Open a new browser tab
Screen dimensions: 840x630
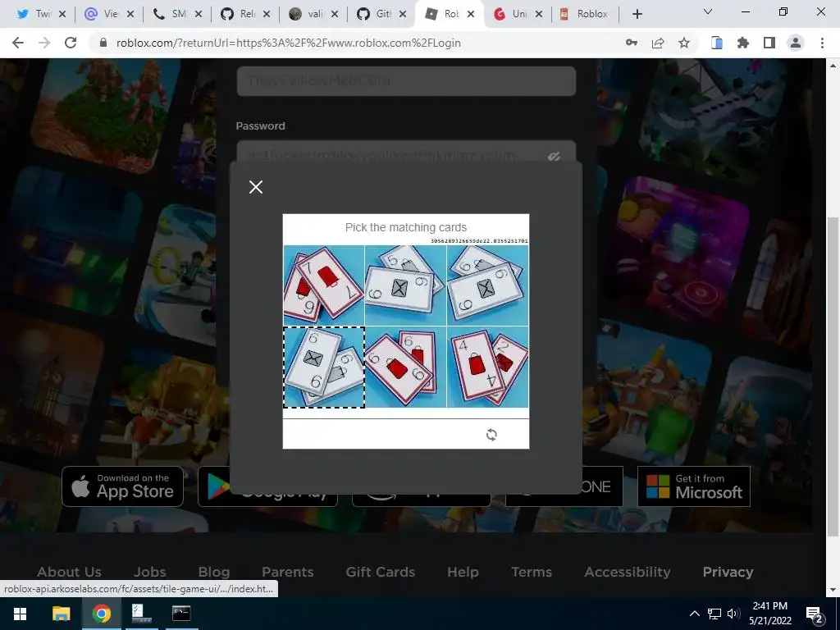point(637,14)
